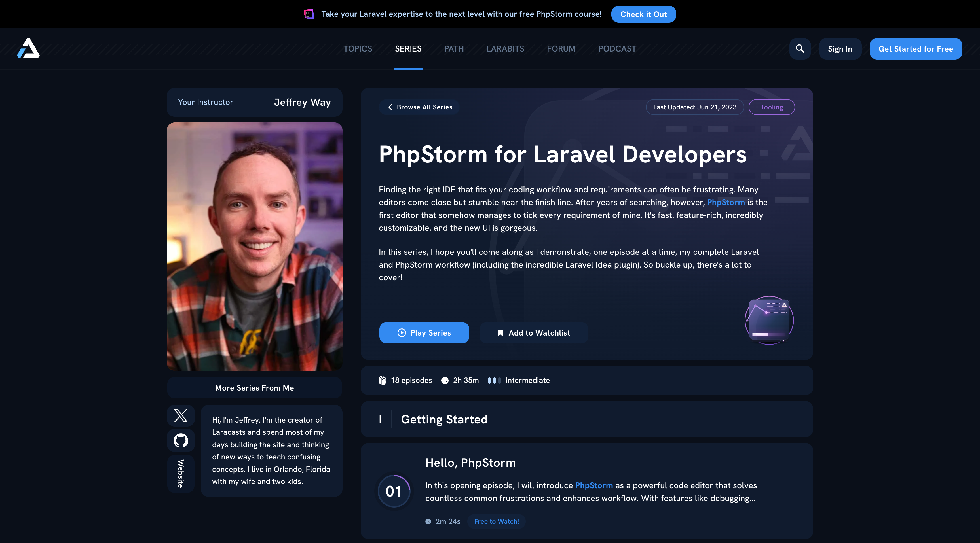Open the Topics menu item
The width and height of the screenshot is (980, 543).
tap(358, 49)
